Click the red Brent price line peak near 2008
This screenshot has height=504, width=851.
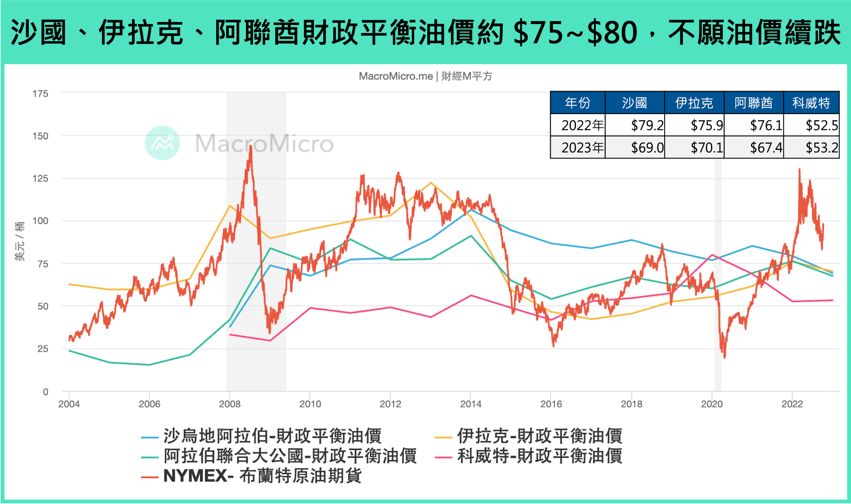[250, 146]
